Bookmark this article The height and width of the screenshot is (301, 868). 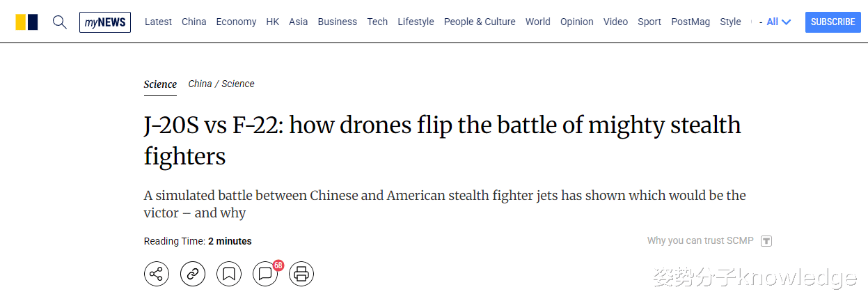click(x=229, y=274)
